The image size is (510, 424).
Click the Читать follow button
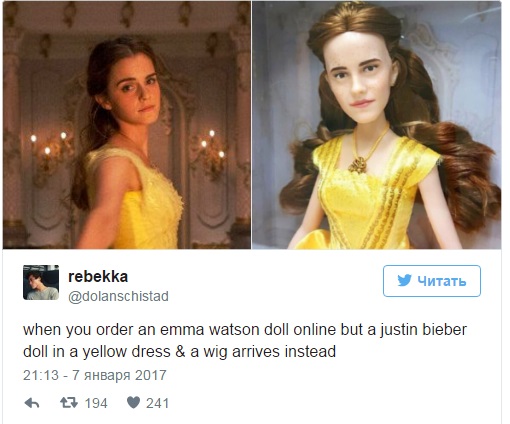point(432,281)
